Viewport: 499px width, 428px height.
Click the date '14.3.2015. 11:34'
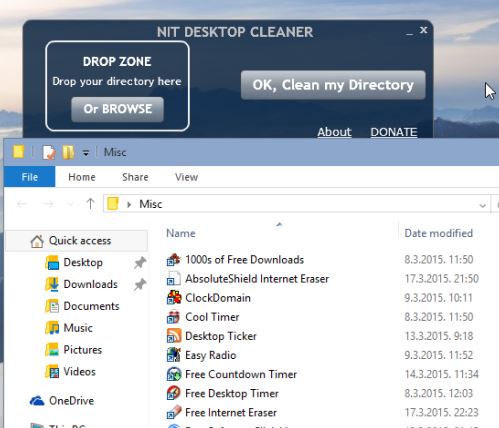coord(442,374)
